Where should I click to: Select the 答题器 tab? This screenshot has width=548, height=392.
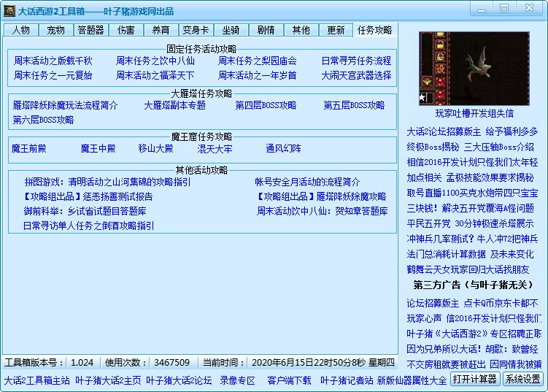click(91, 30)
